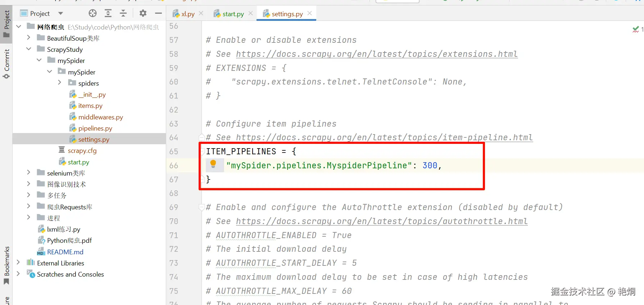Open the extensions.html docs link

pos(377,54)
